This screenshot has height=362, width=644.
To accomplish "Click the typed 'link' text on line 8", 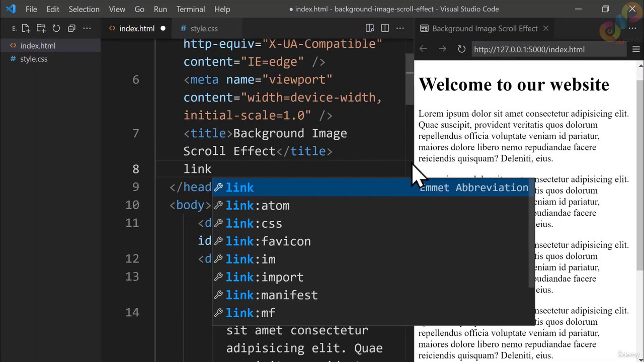I will (197, 169).
